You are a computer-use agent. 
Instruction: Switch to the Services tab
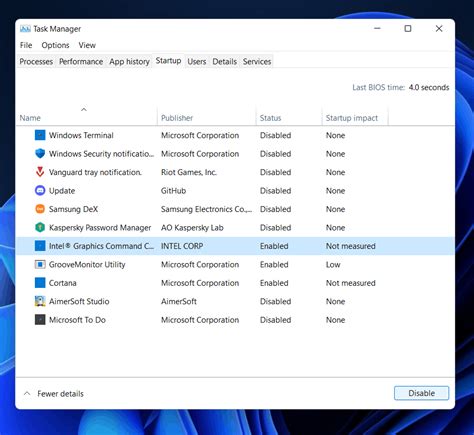(x=257, y=62)
